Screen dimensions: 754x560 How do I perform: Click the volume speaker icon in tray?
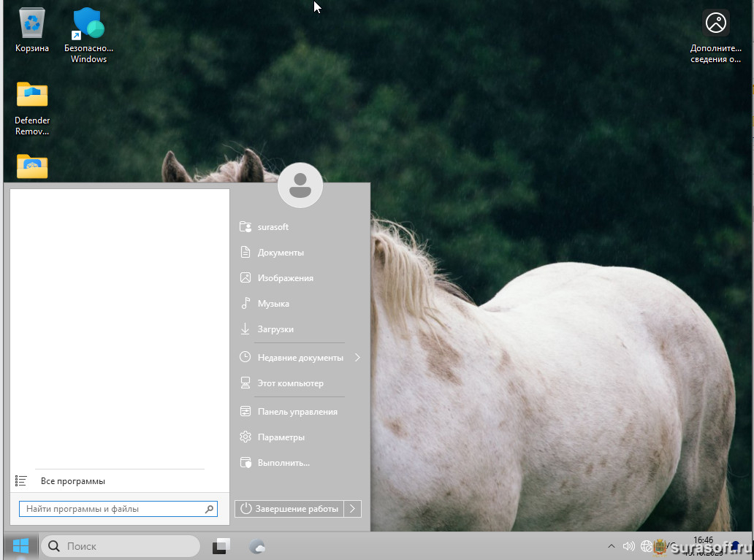click(628, 546)
